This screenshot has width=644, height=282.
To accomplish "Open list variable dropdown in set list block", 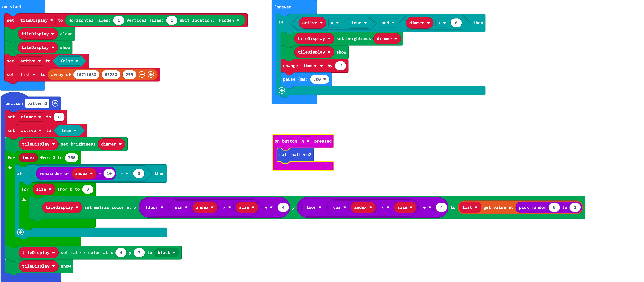I will click(x=28, y=74).
